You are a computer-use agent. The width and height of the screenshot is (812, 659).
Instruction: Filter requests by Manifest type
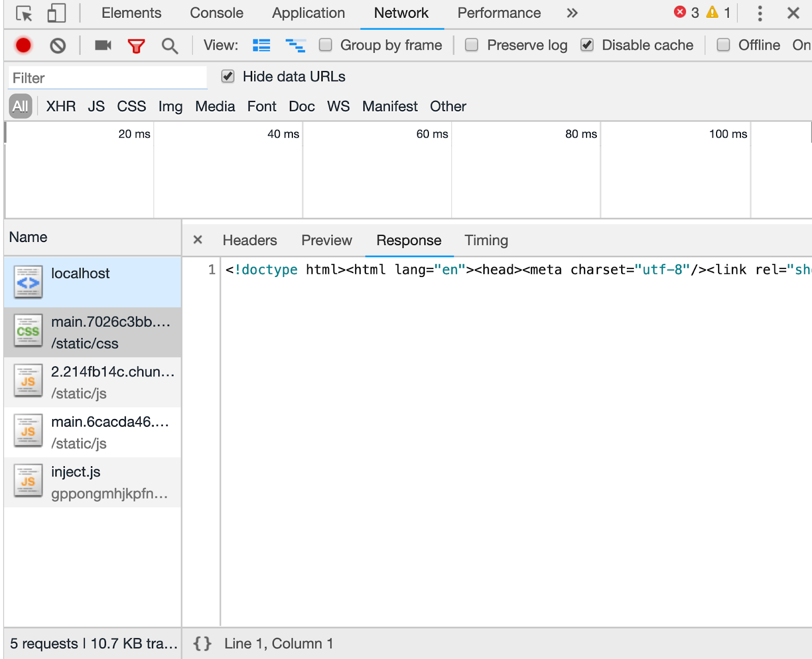390,107
